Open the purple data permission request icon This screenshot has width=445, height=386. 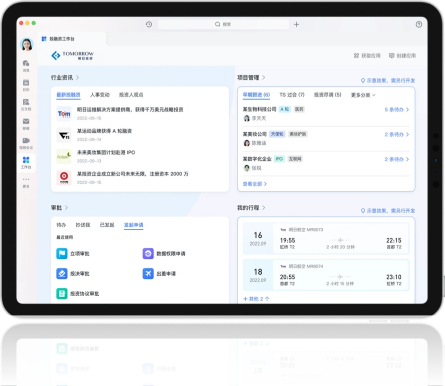(x=148, y=254)
